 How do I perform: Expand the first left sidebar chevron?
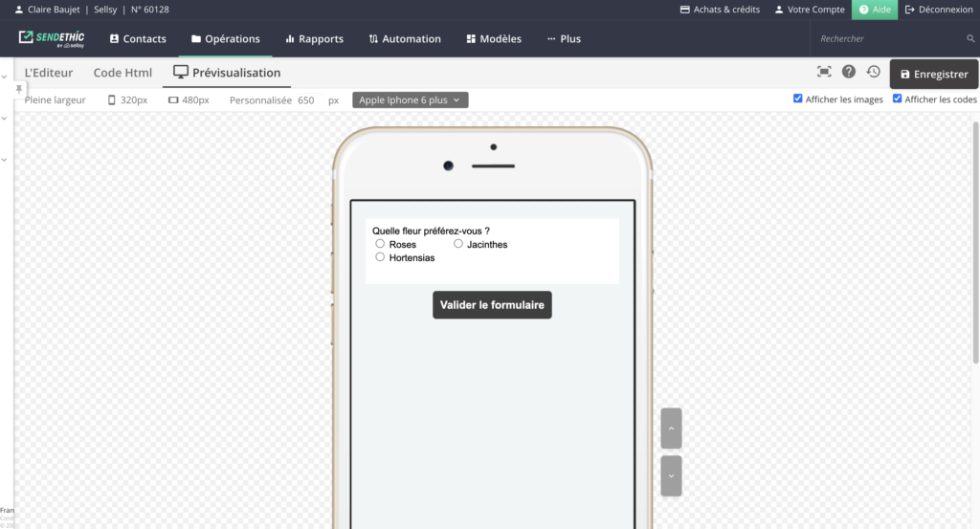(x=5, y=77)
